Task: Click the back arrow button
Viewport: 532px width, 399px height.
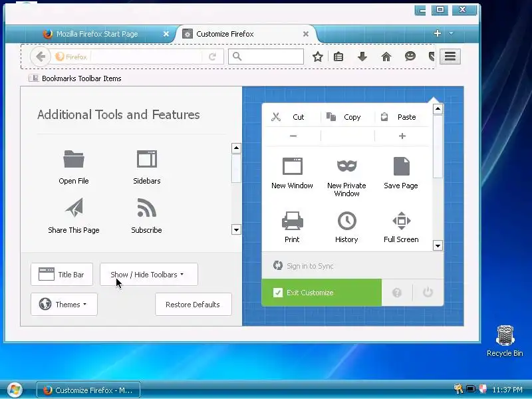Action: (41, 57)
